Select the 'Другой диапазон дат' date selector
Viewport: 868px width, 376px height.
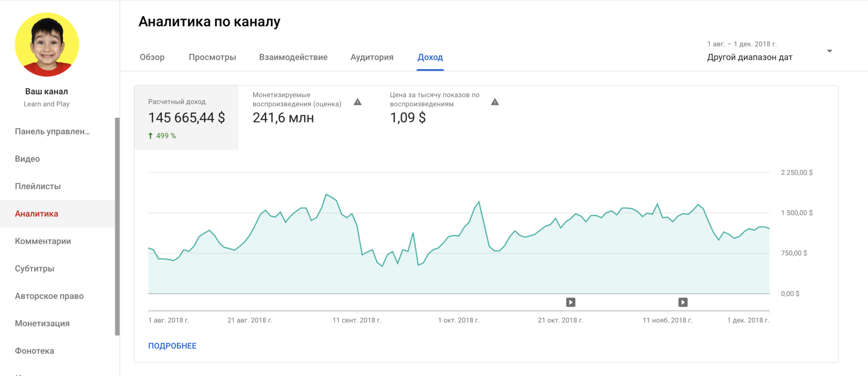coord(749,57)
